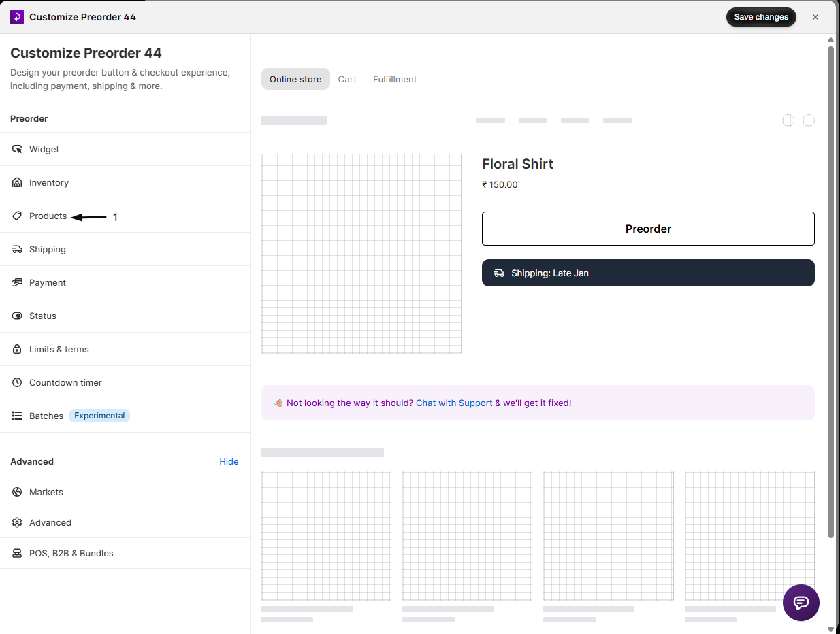840x634 pixels.
Task: Click the POS, B2B & Bundles icon
Action: (17, 553)
